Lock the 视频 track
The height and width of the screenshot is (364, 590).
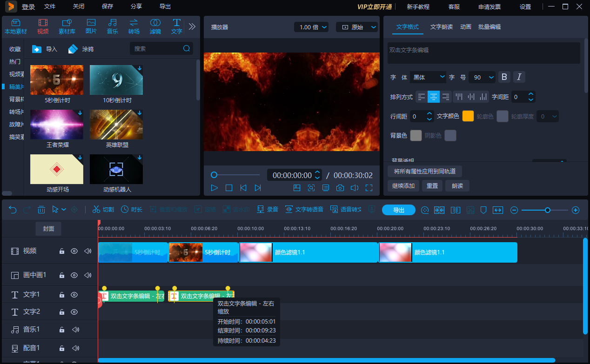point(61,251)
